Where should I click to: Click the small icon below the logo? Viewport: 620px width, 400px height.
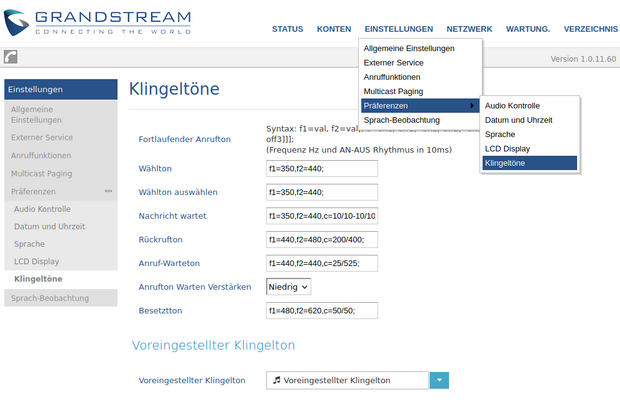click(x=11, y=59)
